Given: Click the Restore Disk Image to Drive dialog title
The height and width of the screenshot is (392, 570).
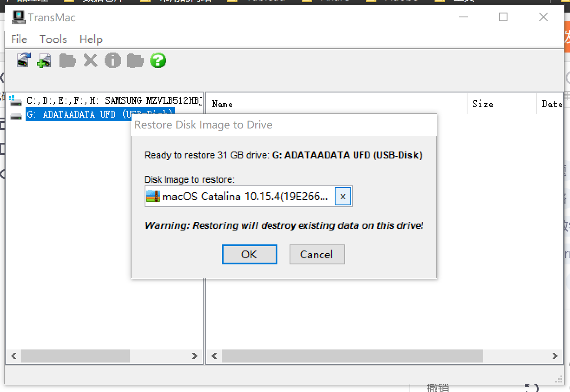Looking at the screenshot, I should click(x=204, y=125).
